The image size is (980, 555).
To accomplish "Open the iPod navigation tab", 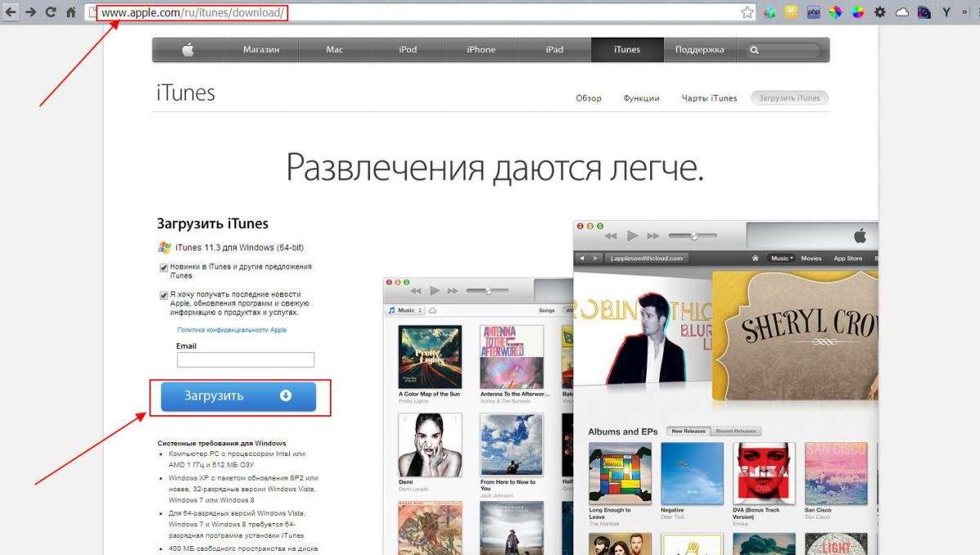I will 408,50.
